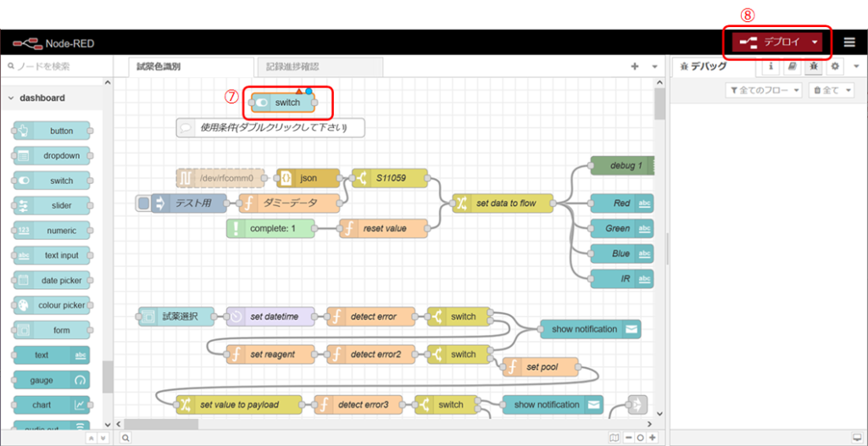The height and width of the screenshot is (446, 868).
Task: Open the help book icon in sidebar
Action: coord(792,66)
